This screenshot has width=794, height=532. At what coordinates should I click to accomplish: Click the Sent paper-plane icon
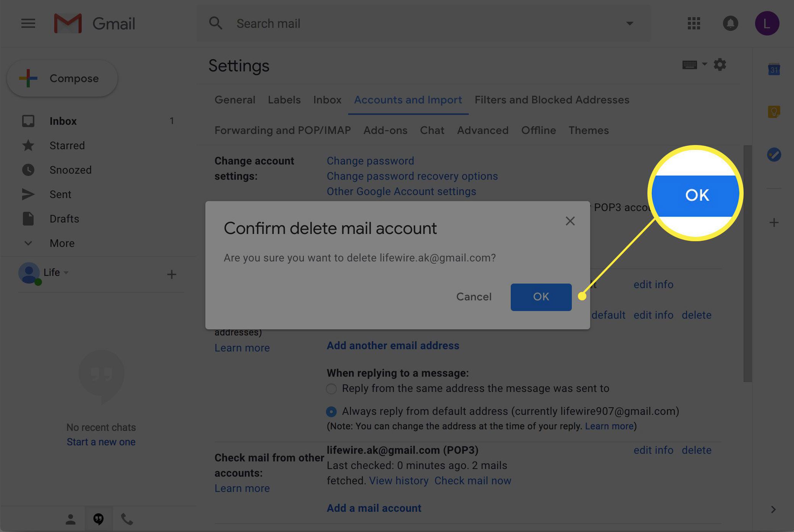pos(28,194)
